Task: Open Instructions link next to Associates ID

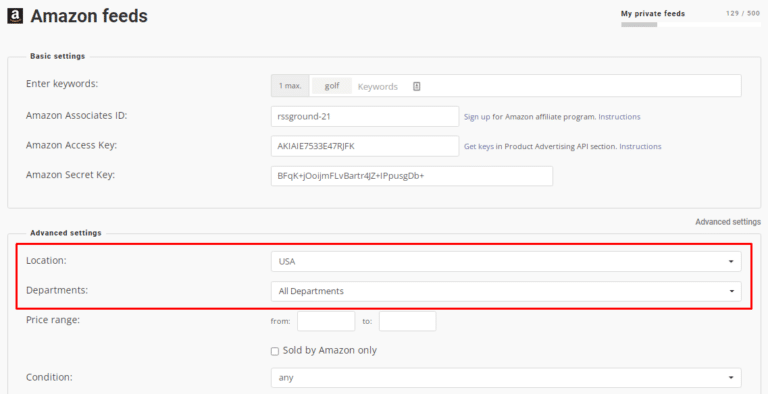Action: (x=619, y=117)
